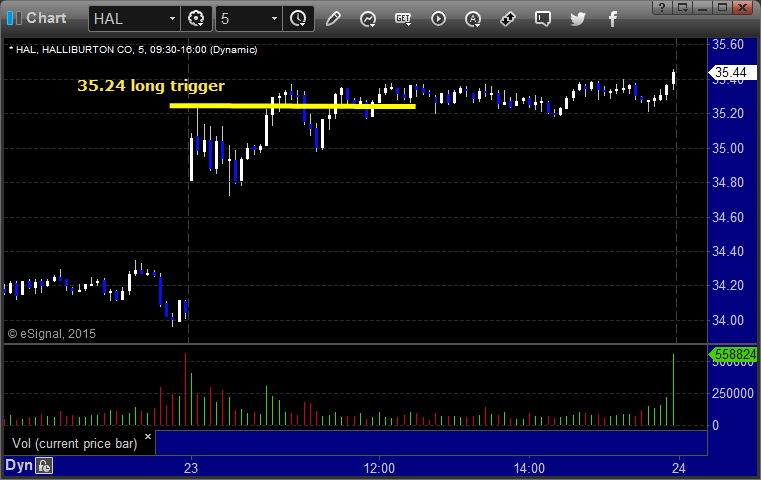Click the Chart window icon at far left
The width and height of the screenshot is (761, 480).
[14, 18]
